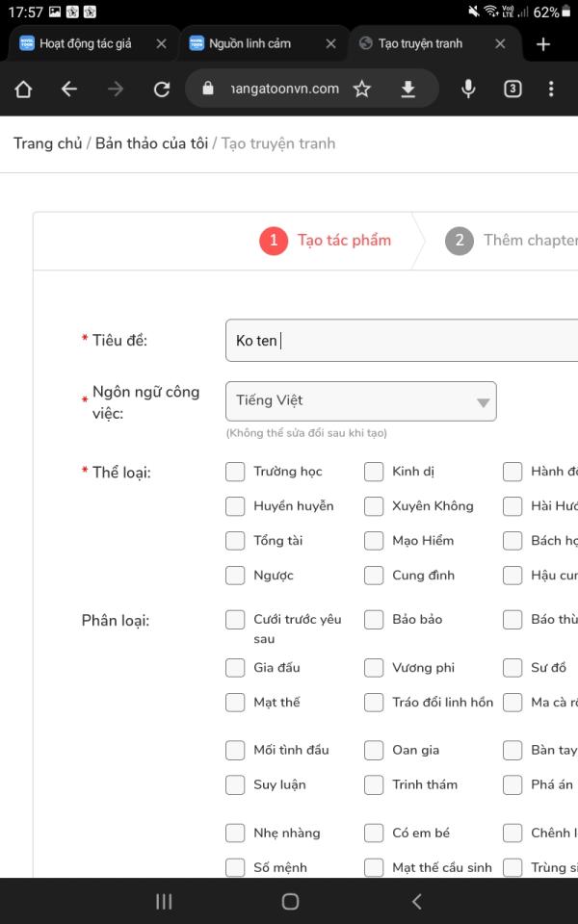Enable the Xuyên Không checkbox
The image size is (578, 924).
point(374,506)
